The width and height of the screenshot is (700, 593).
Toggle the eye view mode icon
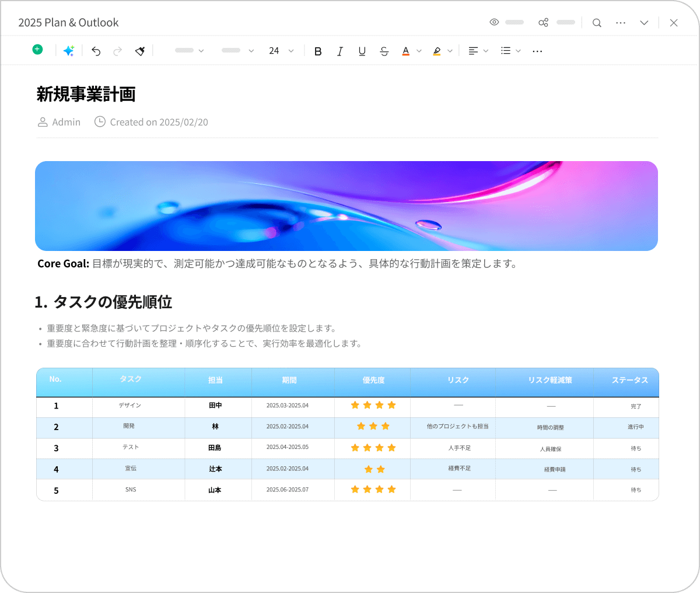coord(494,22)
